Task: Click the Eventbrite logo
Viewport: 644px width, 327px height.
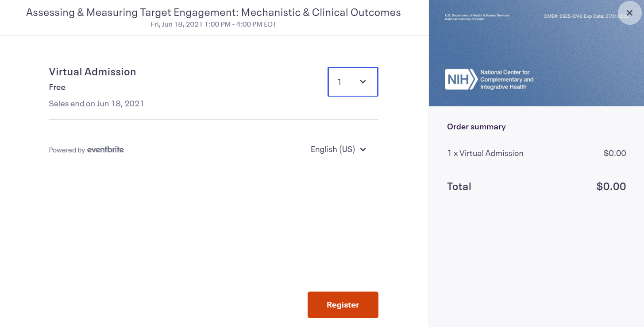Action: tap(105, 150)
